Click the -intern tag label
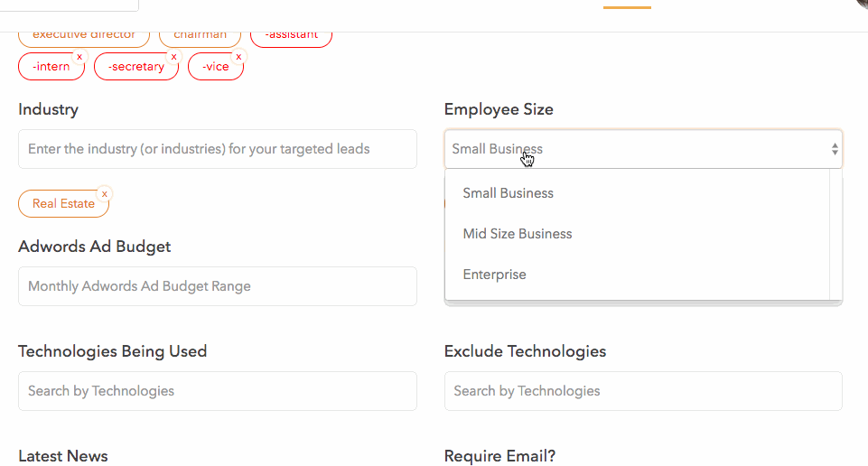The height and width of the screenshot is (466, 868). pos(51,67)
